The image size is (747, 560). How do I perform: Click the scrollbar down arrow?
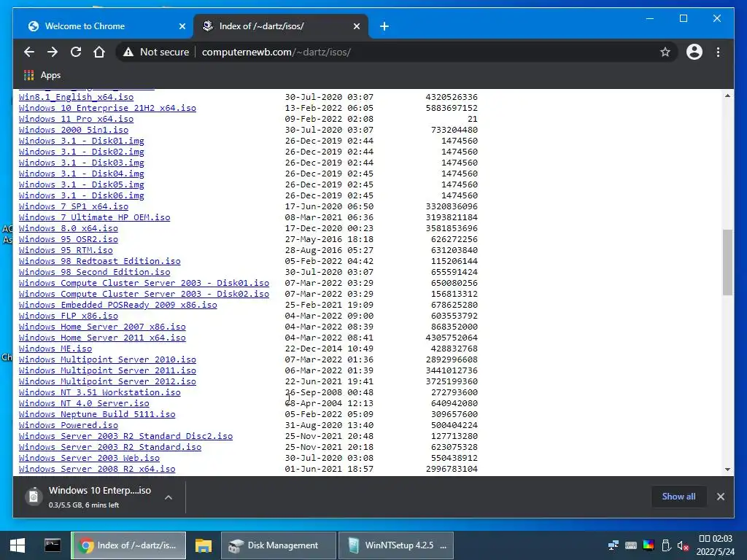pos(727,470)
